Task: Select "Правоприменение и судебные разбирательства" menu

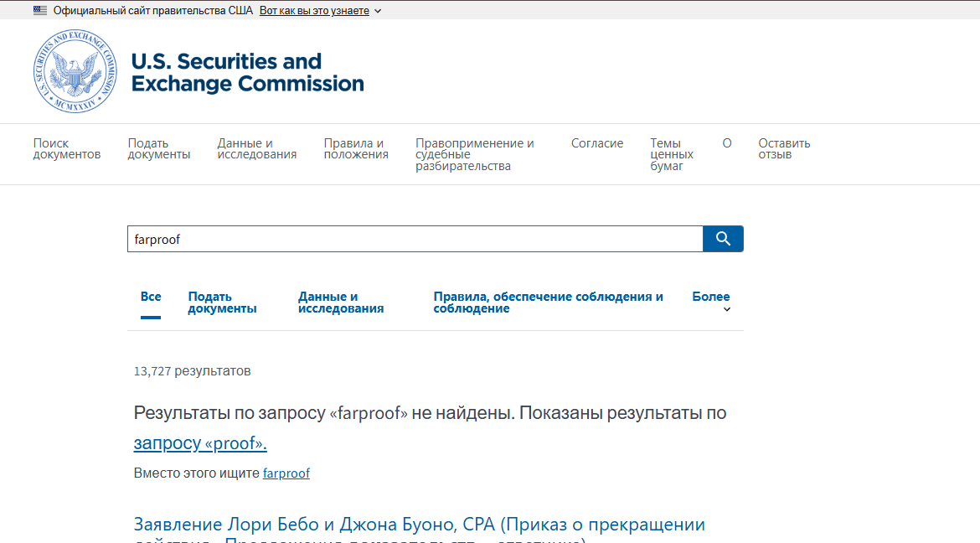Action: pos(474,155)
